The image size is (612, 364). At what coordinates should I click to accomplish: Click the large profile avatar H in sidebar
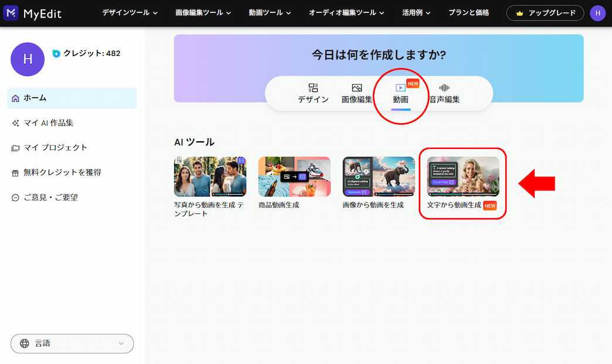pos(28,59)
